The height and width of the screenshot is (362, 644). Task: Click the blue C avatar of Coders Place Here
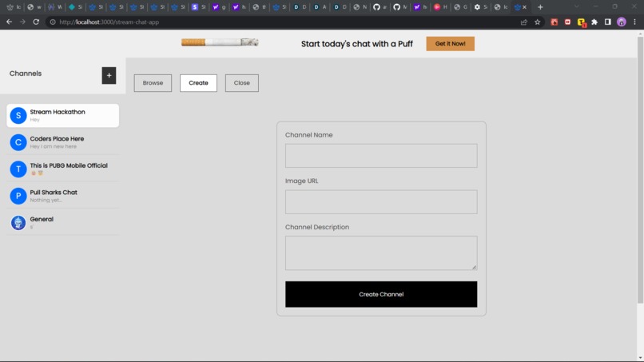(18, 142)
